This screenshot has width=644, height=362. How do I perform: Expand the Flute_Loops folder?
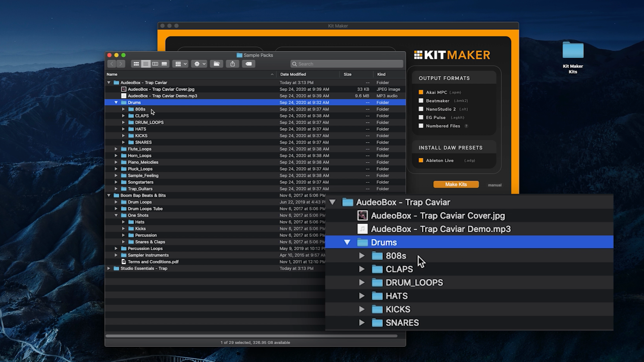116,149
